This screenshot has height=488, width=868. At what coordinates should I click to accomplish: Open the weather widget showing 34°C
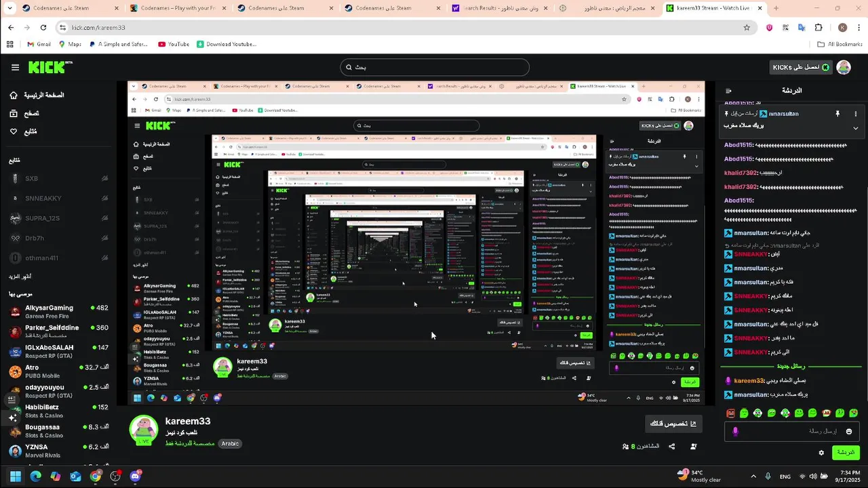[x=698, y=476]
